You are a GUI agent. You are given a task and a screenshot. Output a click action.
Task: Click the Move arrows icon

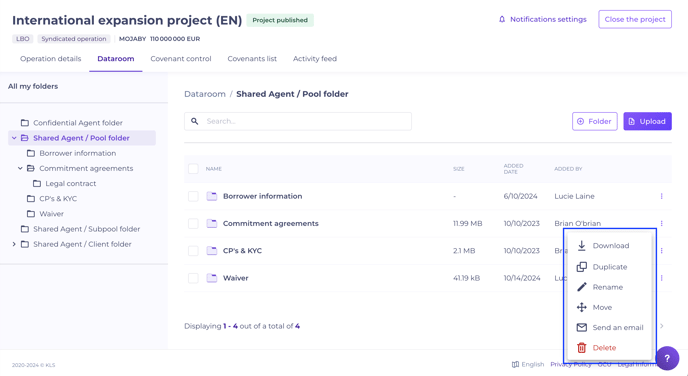[x=581, y=307]
